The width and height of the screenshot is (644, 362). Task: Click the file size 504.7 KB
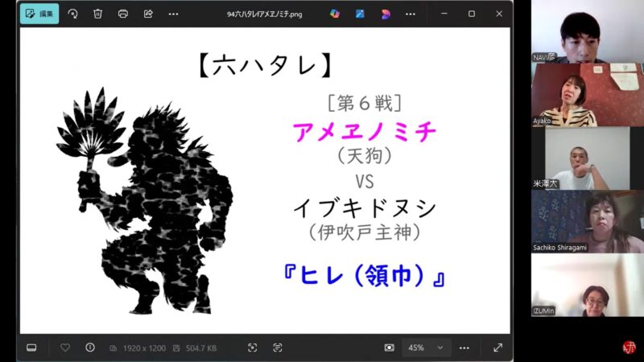pos(200,348)
